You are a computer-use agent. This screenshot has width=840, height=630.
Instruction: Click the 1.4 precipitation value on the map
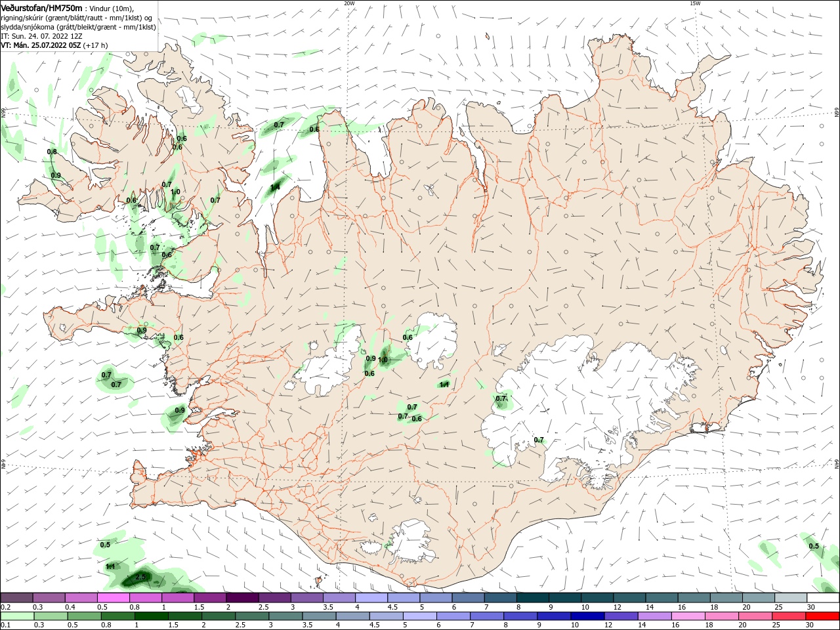click(276, 188)
